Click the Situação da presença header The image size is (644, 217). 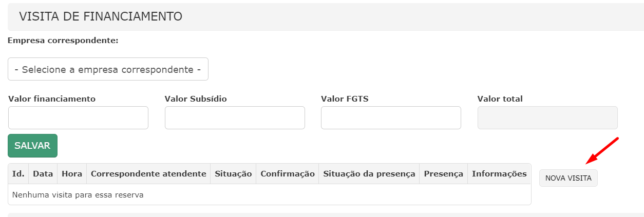369,174
